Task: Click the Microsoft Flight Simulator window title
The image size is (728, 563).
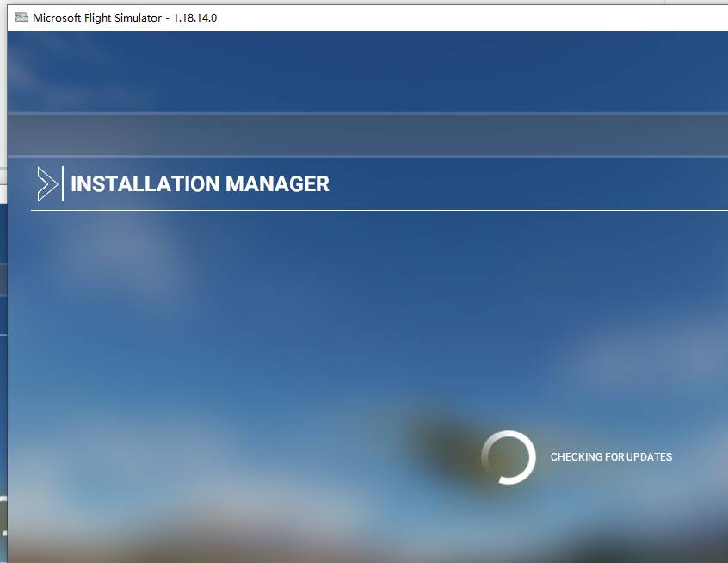Action: [x=96, y=17]
